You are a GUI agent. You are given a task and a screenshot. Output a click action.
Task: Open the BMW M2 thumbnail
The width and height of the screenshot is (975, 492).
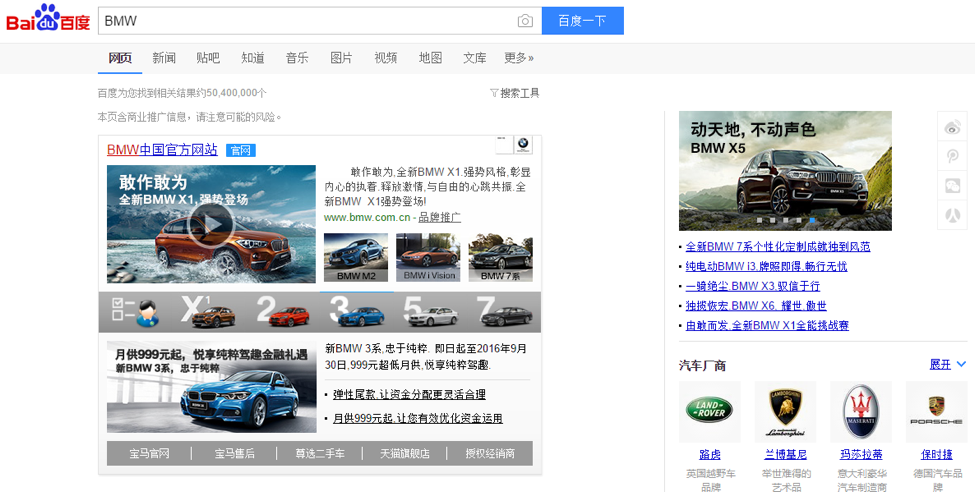356,258
